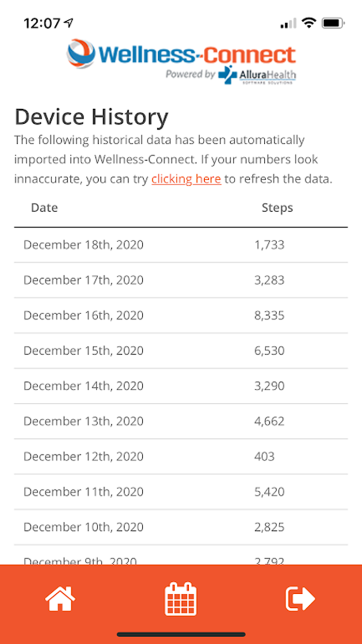
Task: Tap the AlluraHealth logo
Action: tap(257, 75)
